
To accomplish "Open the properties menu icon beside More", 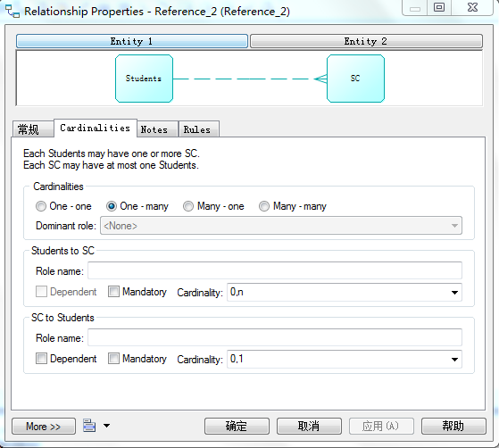I will click(x=89, y=426).
